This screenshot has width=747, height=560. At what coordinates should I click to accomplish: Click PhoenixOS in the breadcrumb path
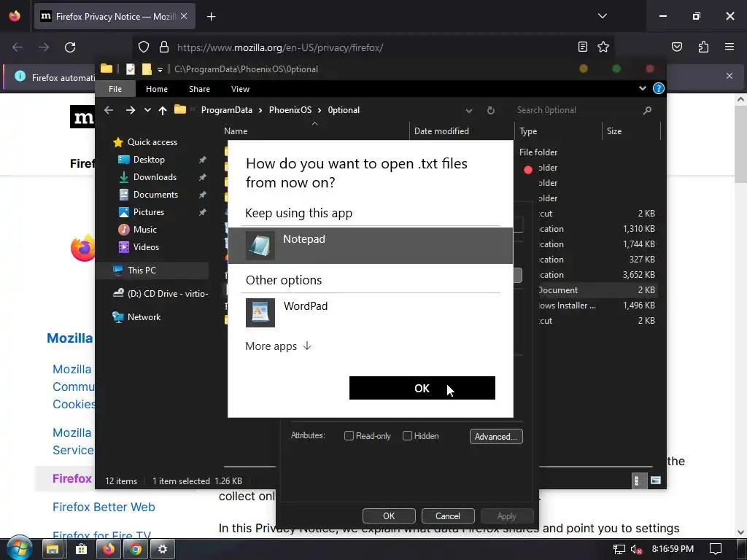point(290,110)
